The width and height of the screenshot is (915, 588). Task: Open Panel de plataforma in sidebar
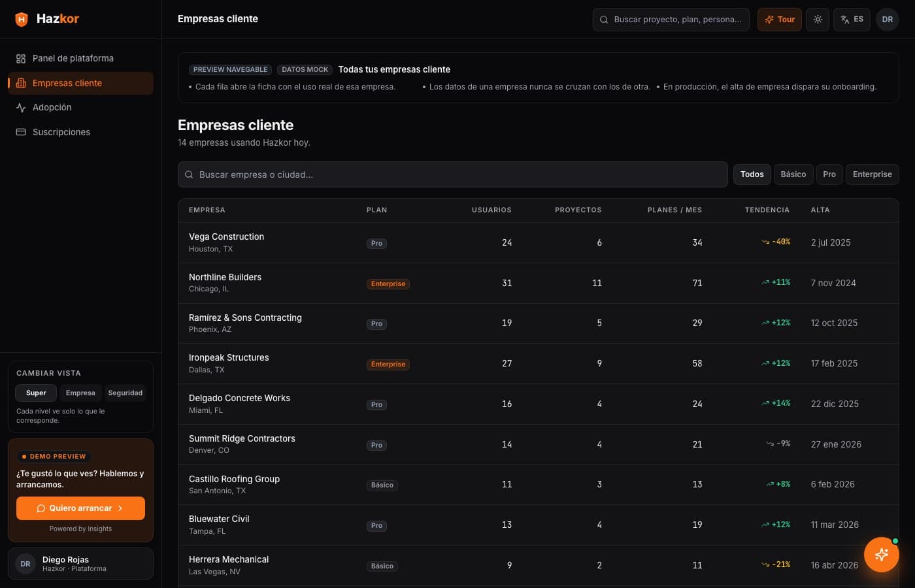[x=80, y=59]
